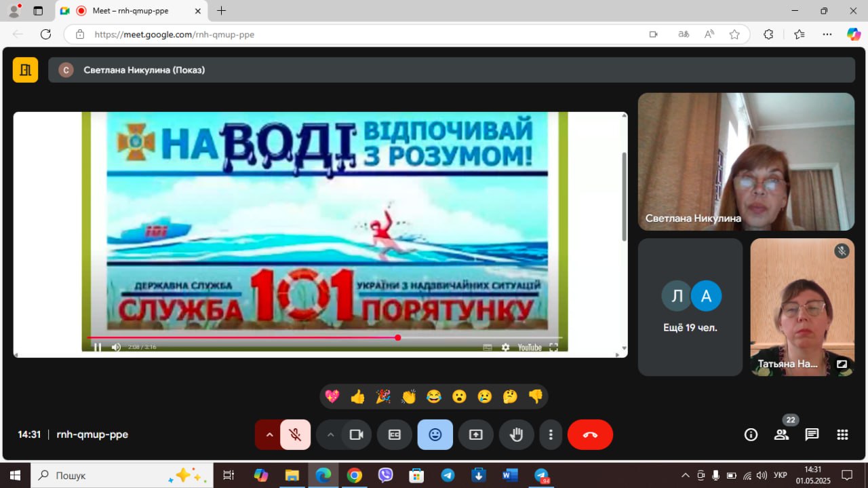The image size is (868, 488).
Task: Click the yellow Meet rooms icon
Action: pos(25,70)
